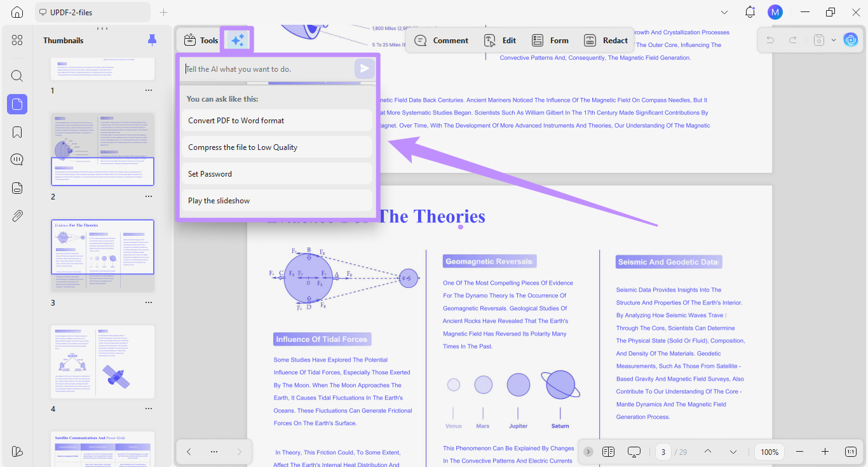Image resolution: width=868 pixels, height=467 pixels.
Task: Open the Tools menu
Action: (201, 40)
